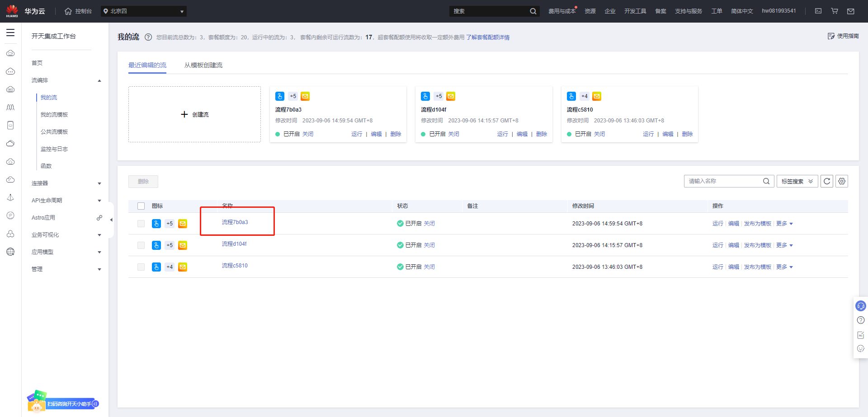
Task: Click the 使用指南 guide icon
Action: pos(831,36)
